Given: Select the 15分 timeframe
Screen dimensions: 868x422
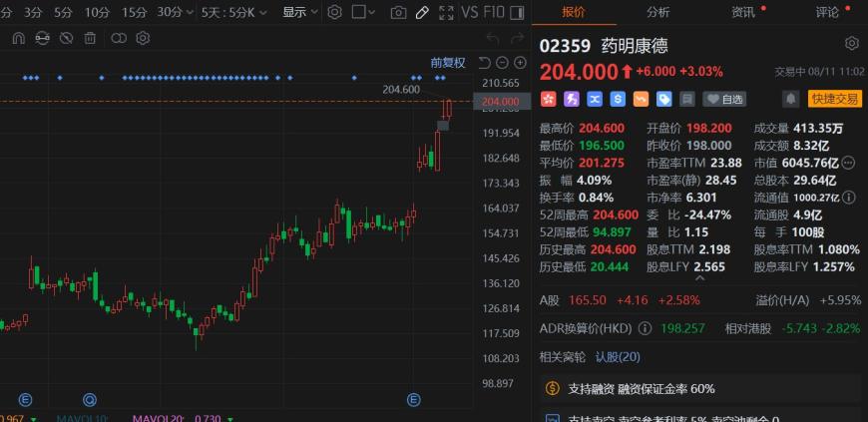Looking at the screenshot, I should click(134, 12).
